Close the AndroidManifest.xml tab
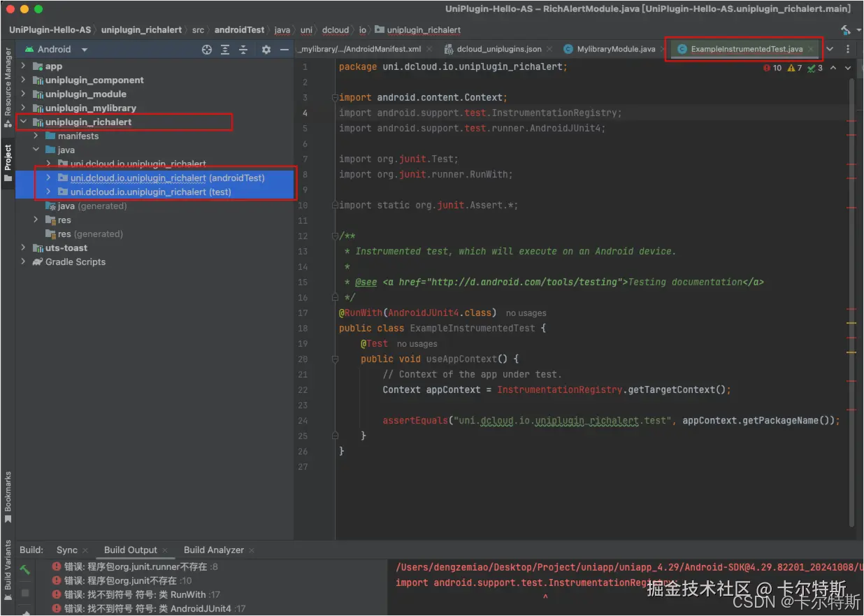The height and width of the screenshot is (616, 864). point(429,49)
